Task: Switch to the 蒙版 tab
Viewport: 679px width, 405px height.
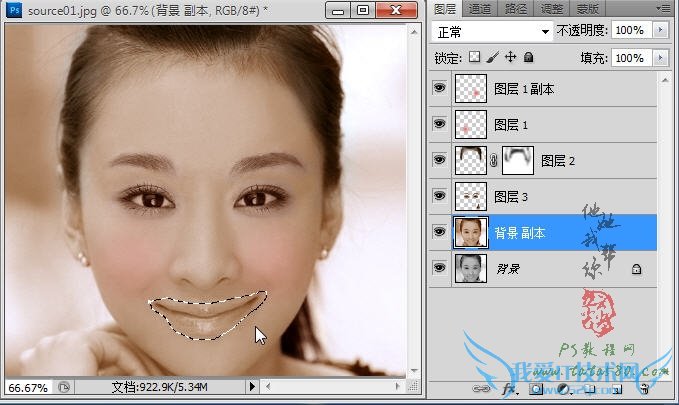Action: click(x=587, y=8)
